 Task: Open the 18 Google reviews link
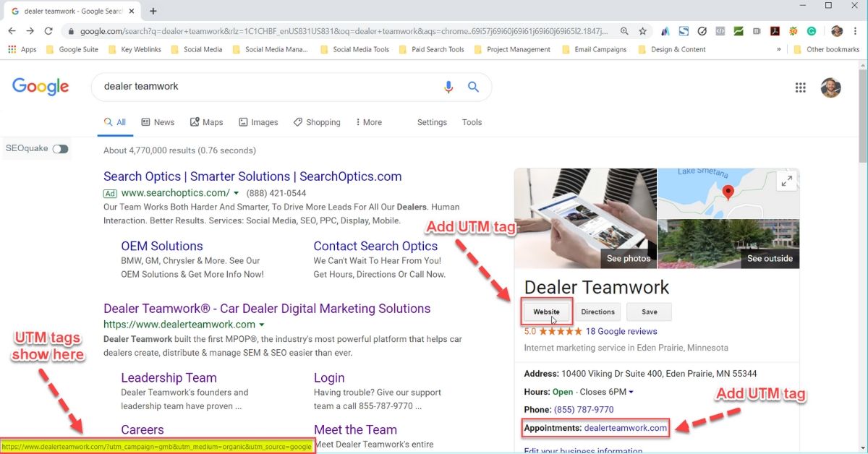622,331
